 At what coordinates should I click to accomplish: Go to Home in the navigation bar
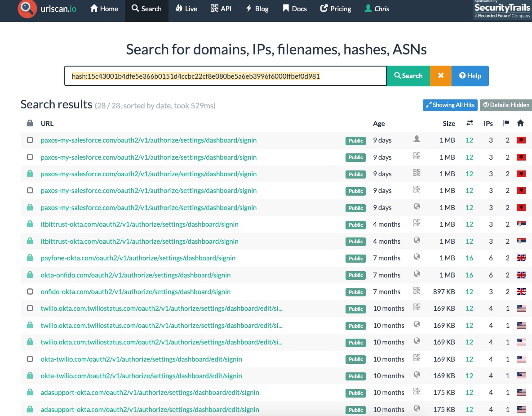click(x=104, y=9)
